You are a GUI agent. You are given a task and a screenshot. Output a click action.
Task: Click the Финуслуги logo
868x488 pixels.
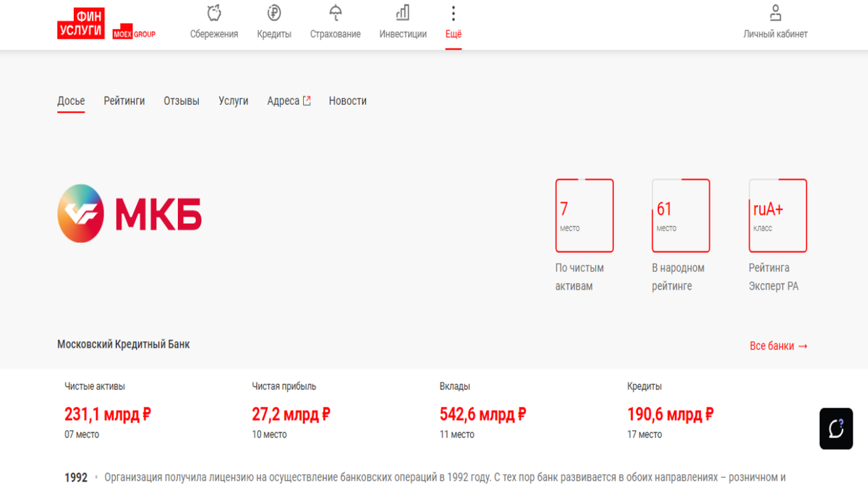[x=81, y=23]
